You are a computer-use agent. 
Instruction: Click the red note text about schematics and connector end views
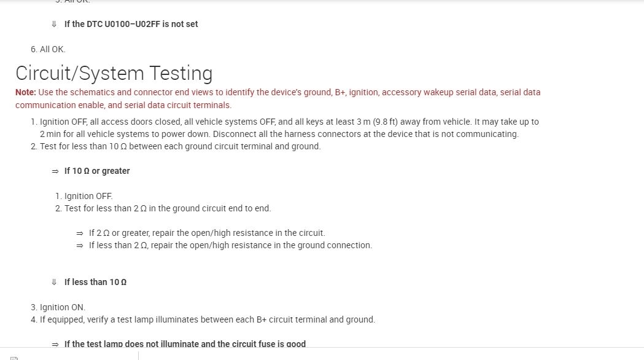coord(289,93)
